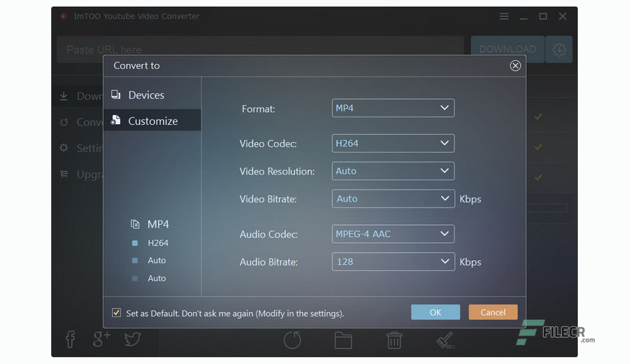The image size is (629, 364).
Task: Click the Upgrade cart sidebar icon
Action: coord(64,174)
